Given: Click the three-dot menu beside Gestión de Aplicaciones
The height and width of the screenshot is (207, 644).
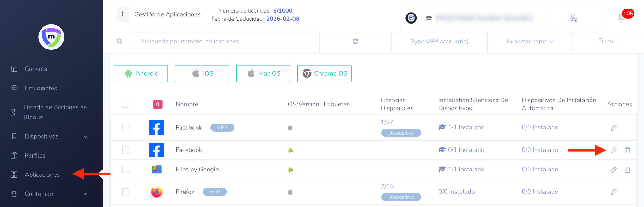Looking at the screenshot, I should [x=122, y=14].
